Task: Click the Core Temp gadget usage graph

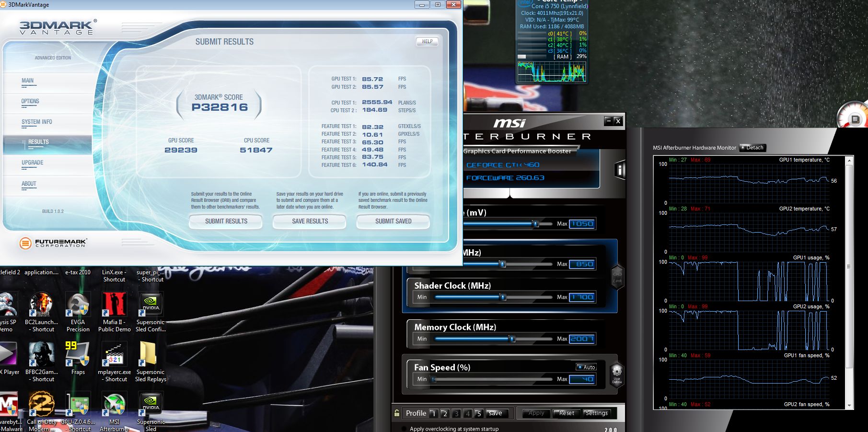Action: pos(551,71)
